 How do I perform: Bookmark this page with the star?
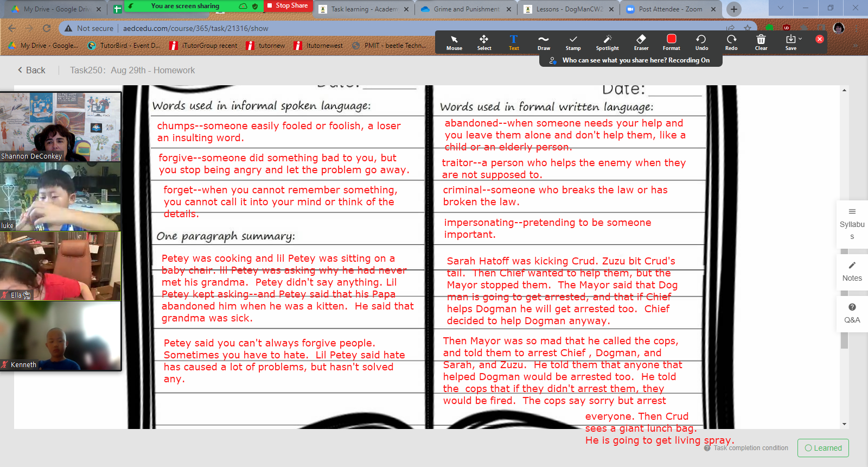(748, 28)
